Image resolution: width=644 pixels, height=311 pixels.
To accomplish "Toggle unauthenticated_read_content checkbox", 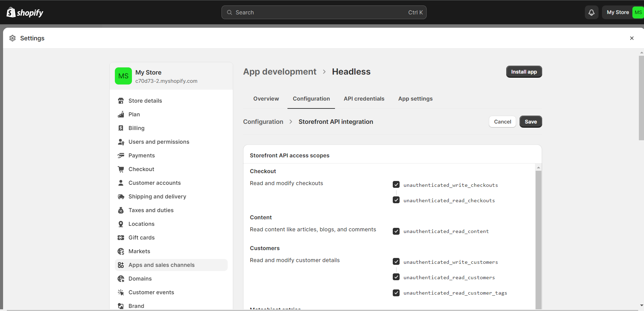I will pos(396,231).
